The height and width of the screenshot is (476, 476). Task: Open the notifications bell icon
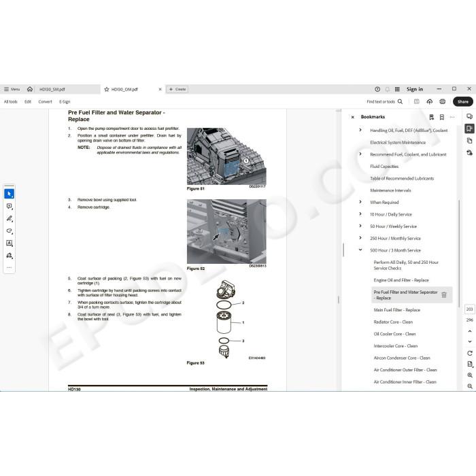tap(388, 89)
